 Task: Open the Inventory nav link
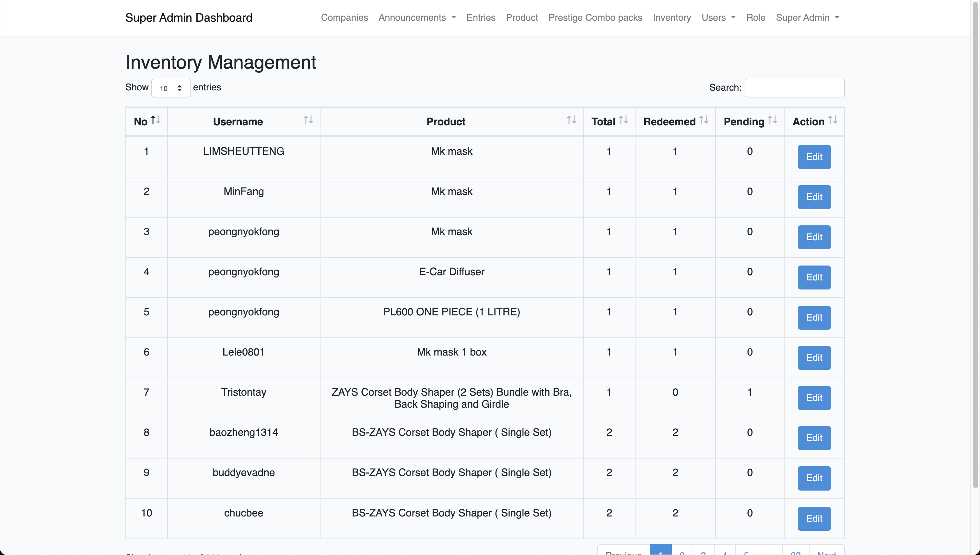(x=671, y=17)
